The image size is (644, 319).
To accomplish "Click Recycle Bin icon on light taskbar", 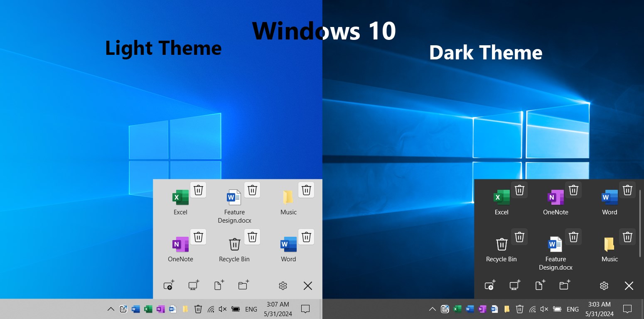I will (x=198, y=309).
